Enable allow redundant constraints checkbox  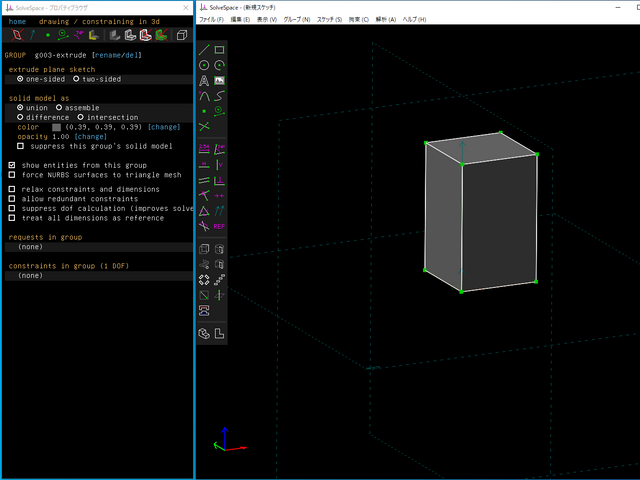pos(12,198)
